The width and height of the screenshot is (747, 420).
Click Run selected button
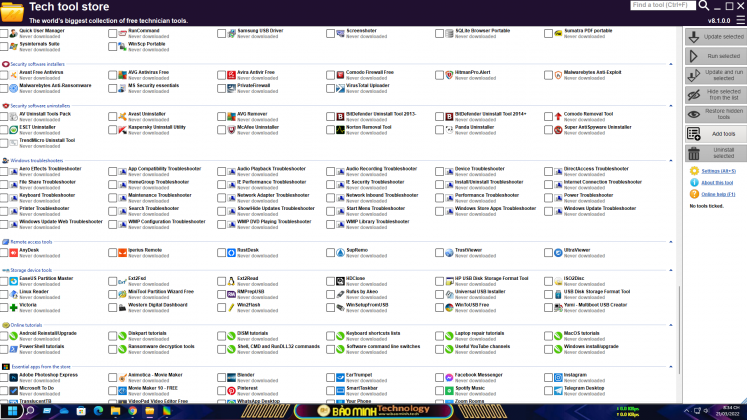[716, 56]
